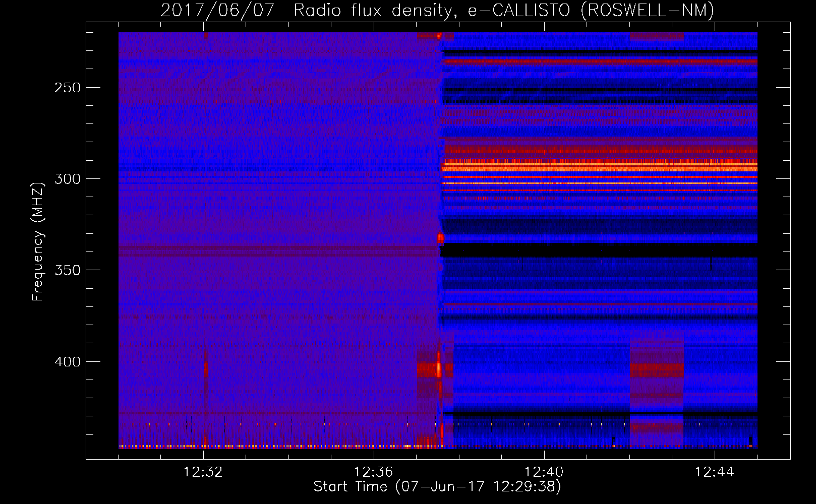Screen dimensions: 816x504
Task: Click the 12:44 time tick label
Action: coord(715,472)
